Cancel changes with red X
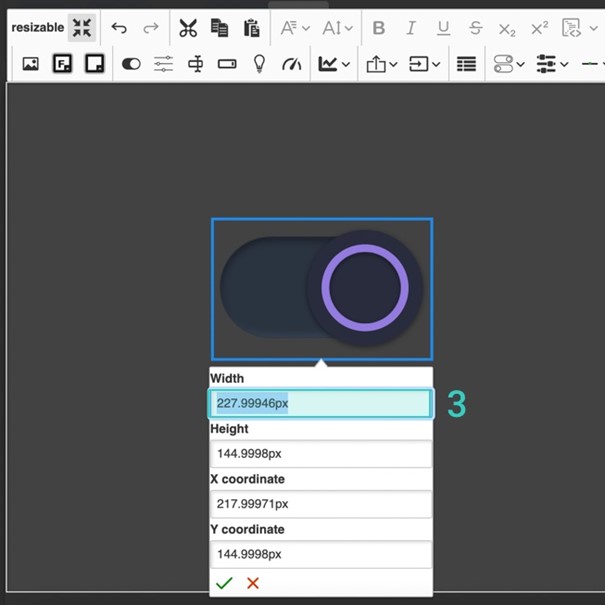Image resolution: width=605 pixels, height=605 pixels. coord(253,582)
